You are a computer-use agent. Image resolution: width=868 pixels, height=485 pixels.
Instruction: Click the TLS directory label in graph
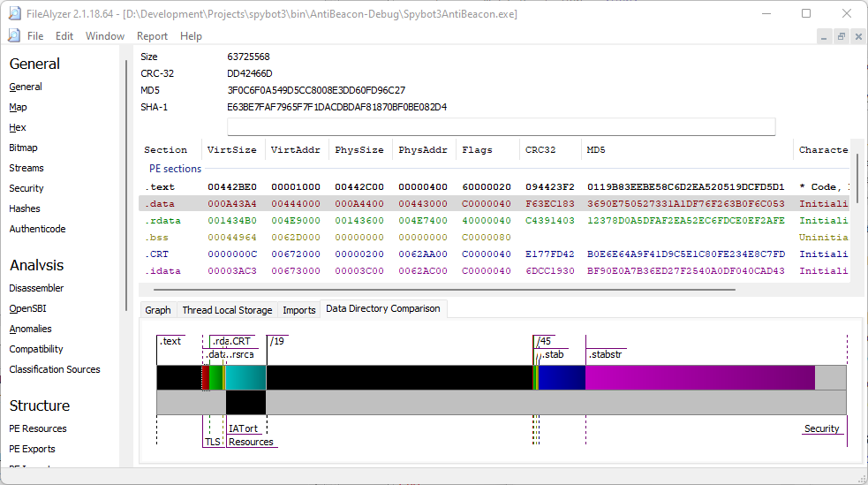coord(213,442)
